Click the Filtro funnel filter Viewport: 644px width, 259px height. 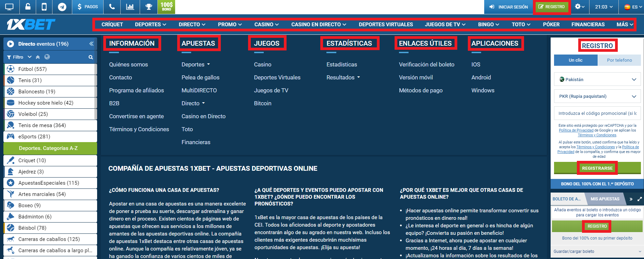tap(15, 57)
